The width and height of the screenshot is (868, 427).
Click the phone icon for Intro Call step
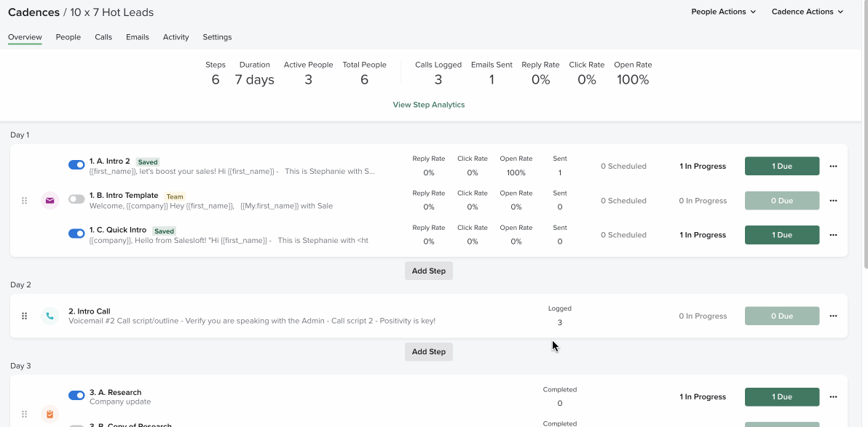pyautogui.click(x=50, y=316)
